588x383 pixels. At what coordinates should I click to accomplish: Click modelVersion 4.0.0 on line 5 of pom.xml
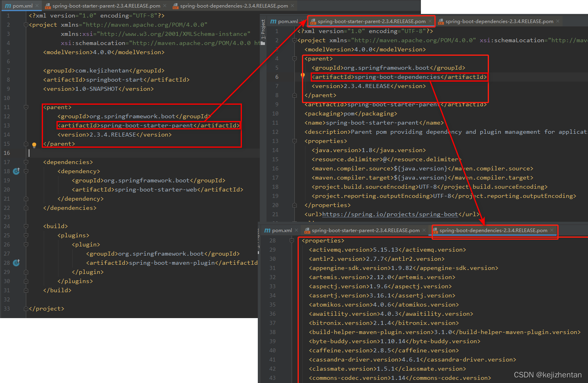pyautogui.click(x=104, y=52)
